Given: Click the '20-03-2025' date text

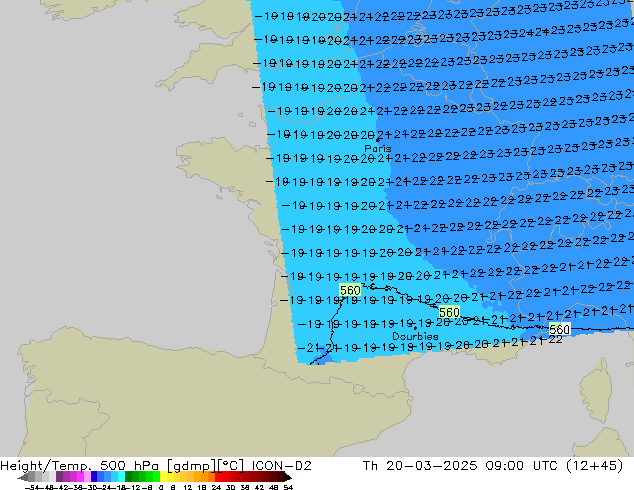Looking at the screenshot, I should pos(431,466).
